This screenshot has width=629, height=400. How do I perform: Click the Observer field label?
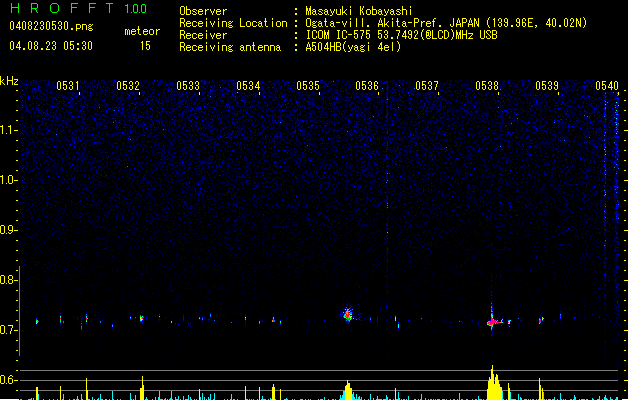pos(203,11)
